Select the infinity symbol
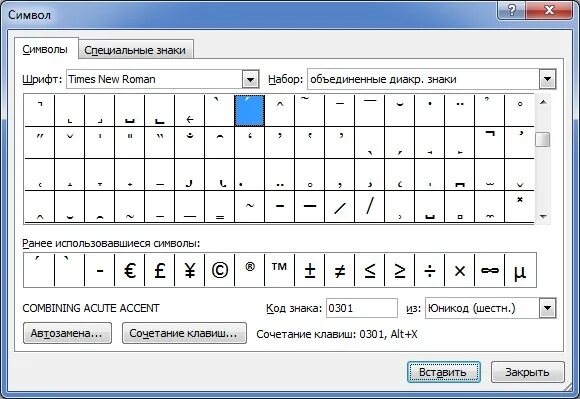 click(489, 270)
